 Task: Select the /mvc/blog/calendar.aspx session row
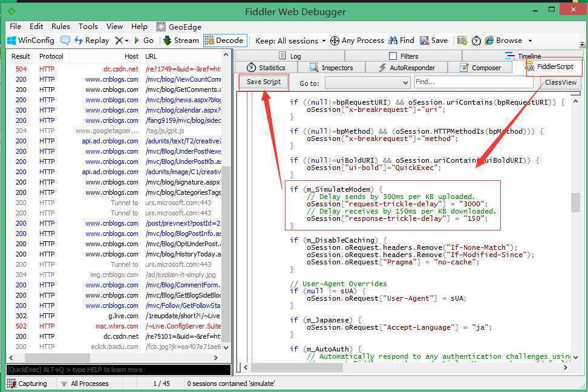[x=114, y=110]
